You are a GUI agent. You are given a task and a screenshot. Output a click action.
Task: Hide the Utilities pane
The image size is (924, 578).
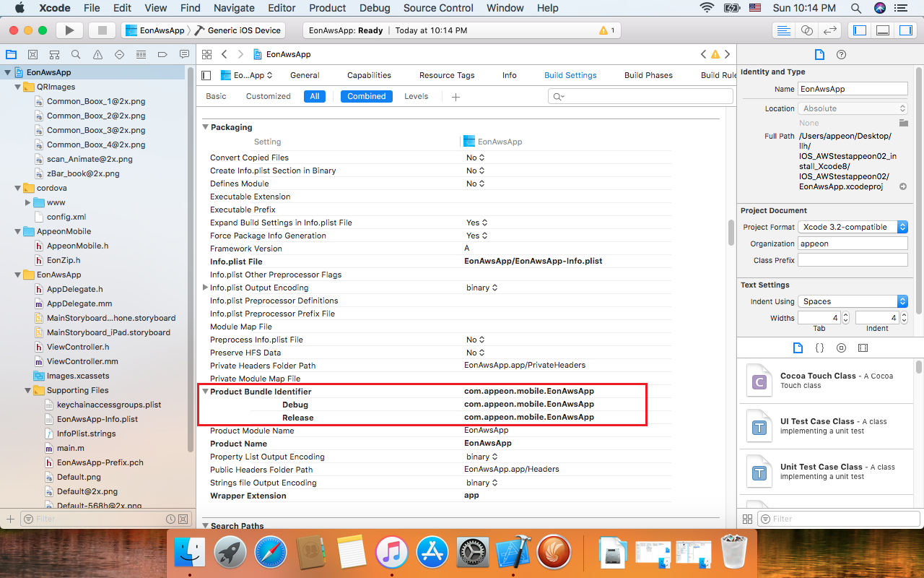pos(905,30)
